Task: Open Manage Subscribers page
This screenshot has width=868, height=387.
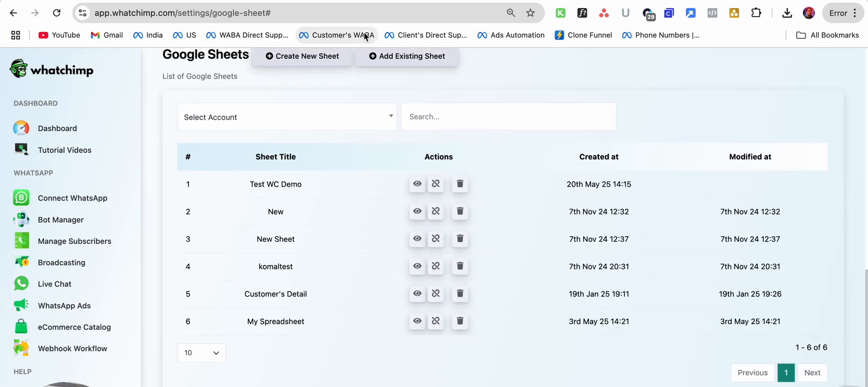Action: [62, 241]
